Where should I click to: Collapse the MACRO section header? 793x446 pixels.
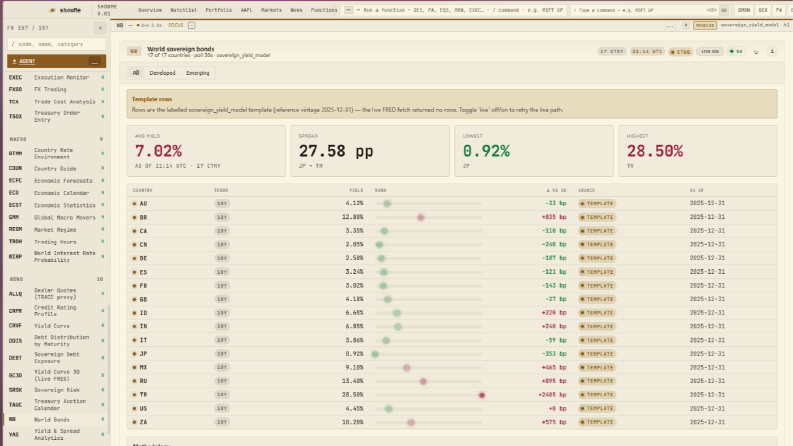pos(56,139)
